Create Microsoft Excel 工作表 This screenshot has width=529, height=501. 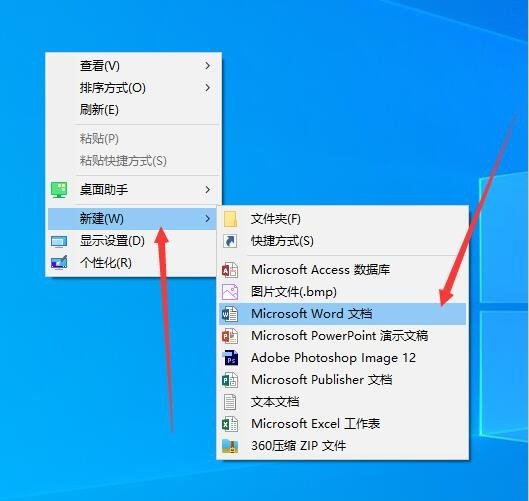click(342, 424)
